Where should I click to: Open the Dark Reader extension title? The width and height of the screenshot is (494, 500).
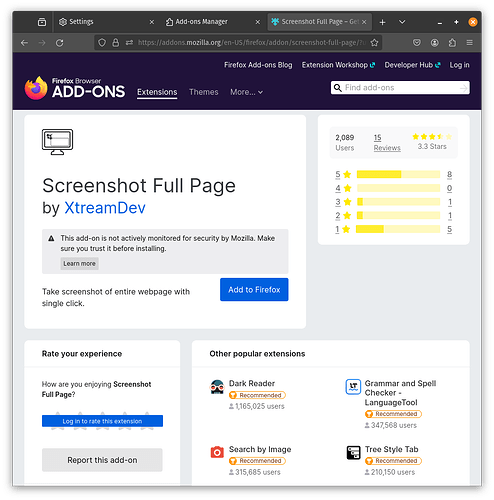click(252, 383)
